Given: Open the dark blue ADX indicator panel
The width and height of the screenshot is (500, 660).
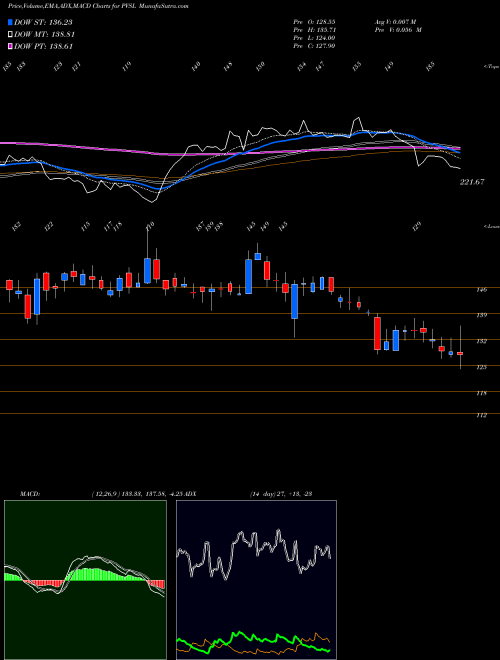Looking at the screenshot, I should pos(256,580).
